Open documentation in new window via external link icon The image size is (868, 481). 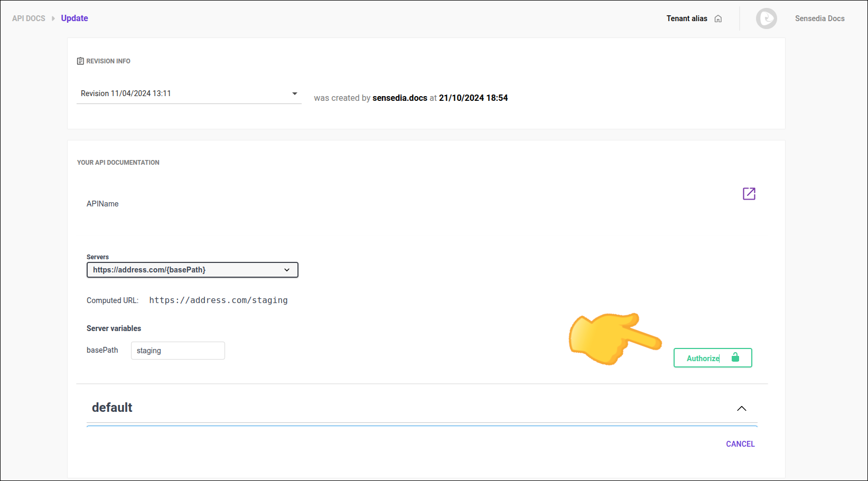pyautogui.click(x=749, y=193)
